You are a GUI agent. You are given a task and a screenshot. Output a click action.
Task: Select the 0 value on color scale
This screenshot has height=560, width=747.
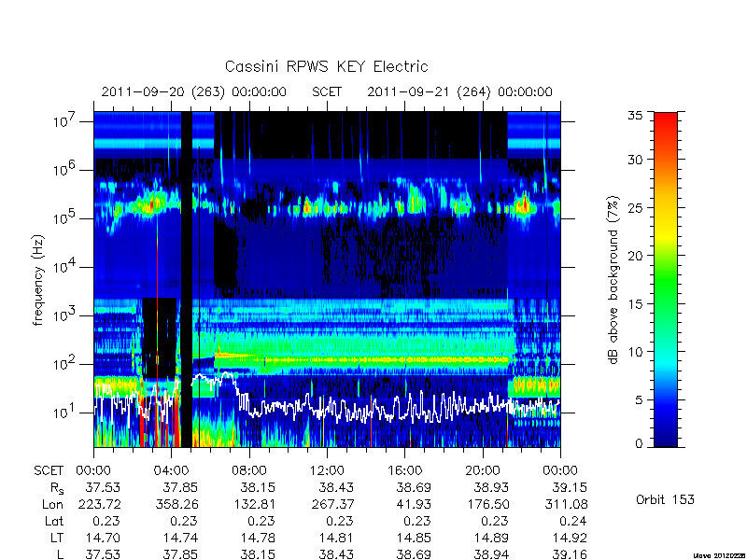(639, 444)
